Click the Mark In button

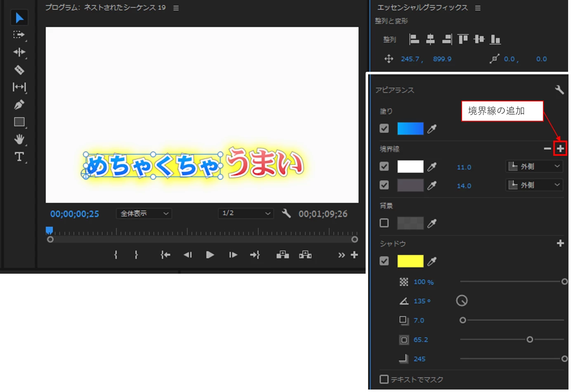[116, 255]
